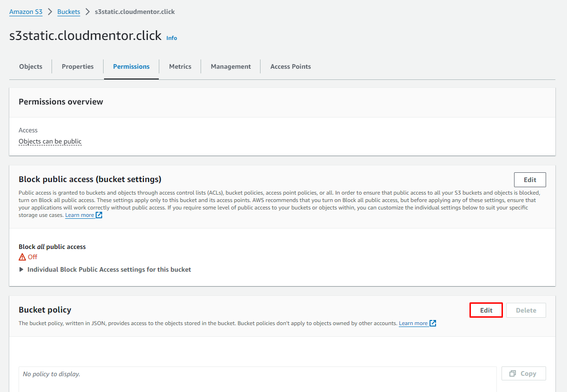Open the Objects tab

[31, 66]
